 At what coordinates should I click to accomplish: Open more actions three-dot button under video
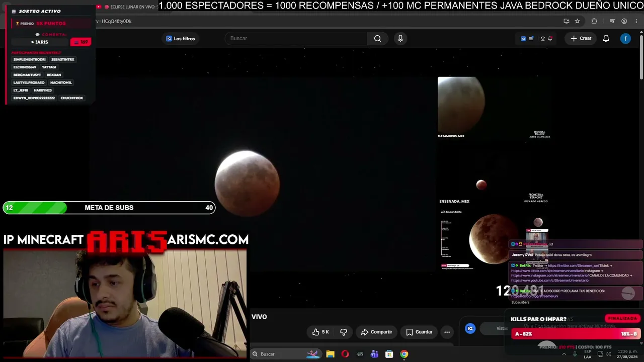(447, 332)
